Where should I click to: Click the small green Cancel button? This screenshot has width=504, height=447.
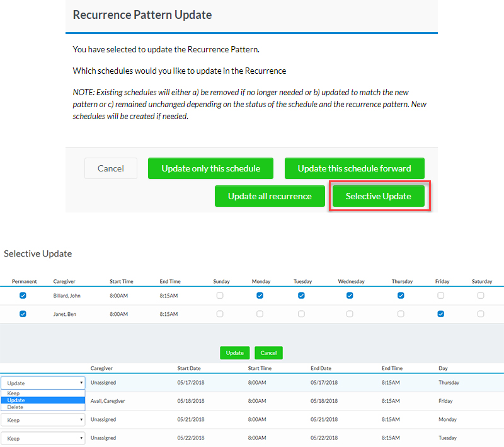tap(268, 353)
